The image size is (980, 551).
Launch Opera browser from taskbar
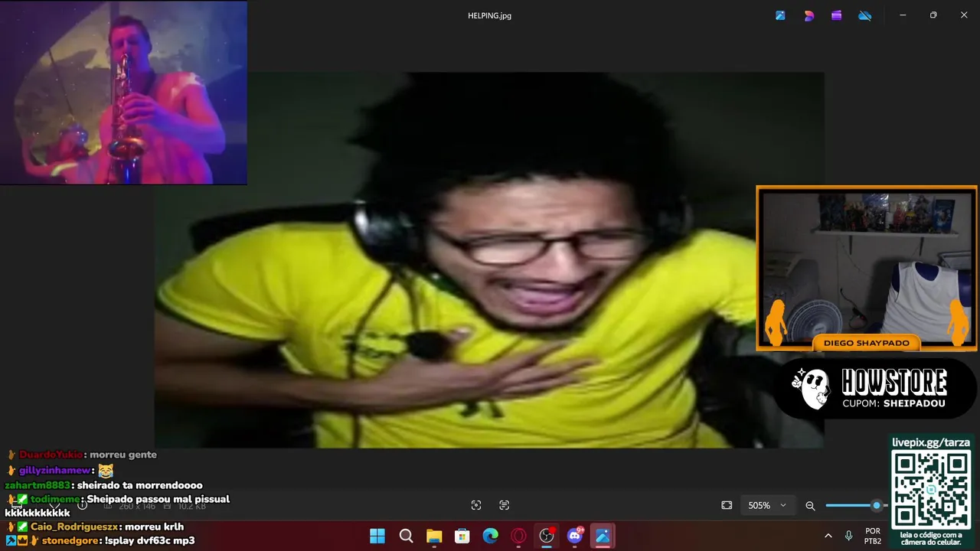518,536
